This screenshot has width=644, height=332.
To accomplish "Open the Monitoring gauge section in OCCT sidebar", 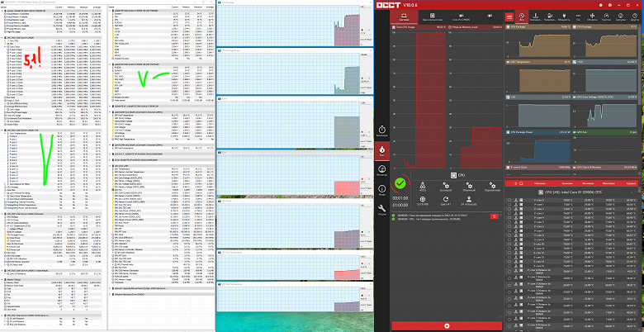I will 381,170.
